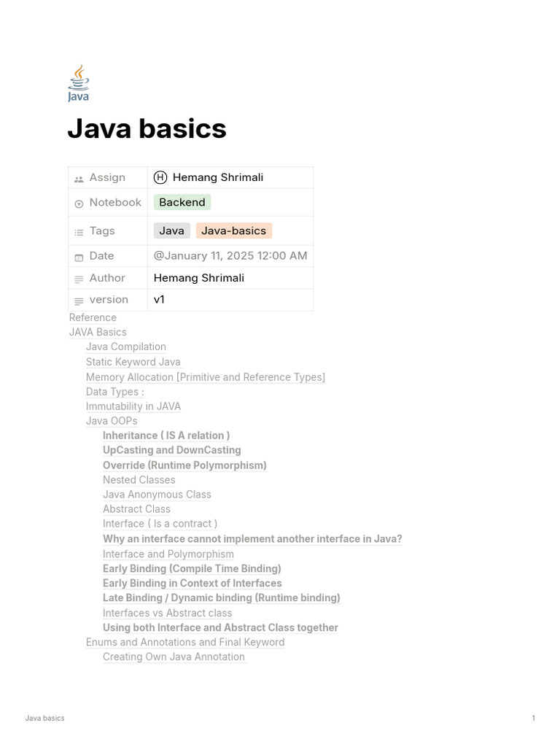Click the circled H avatar icon
The height and width of the screenshot is (747, 560).
point(160,177)
